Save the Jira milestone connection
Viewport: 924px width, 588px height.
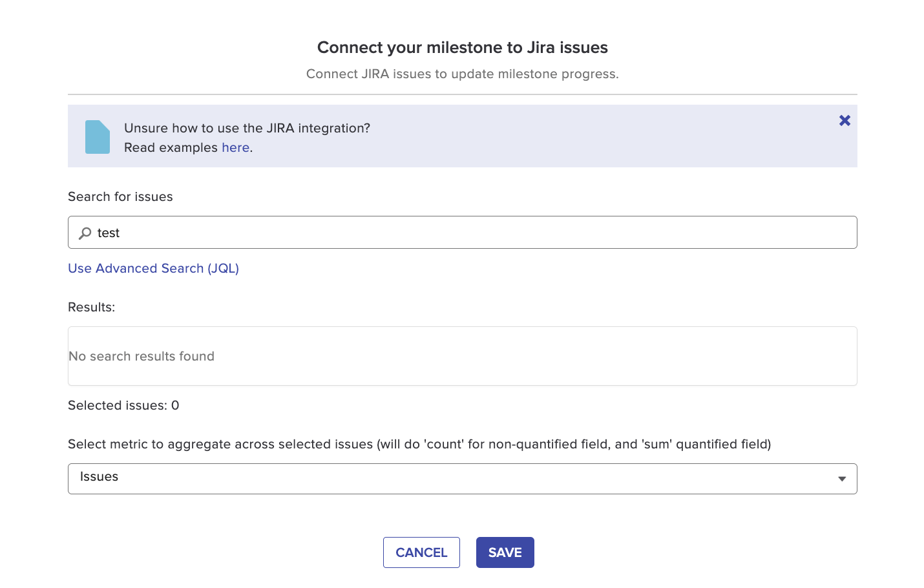pyautogui.click(x=505, y=552)
